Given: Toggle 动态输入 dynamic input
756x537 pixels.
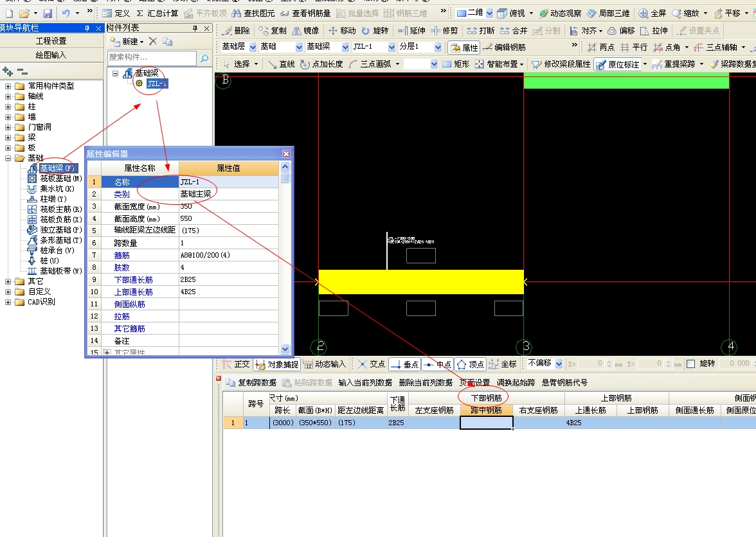Looking at the screenshot, I should pos(325,364).
